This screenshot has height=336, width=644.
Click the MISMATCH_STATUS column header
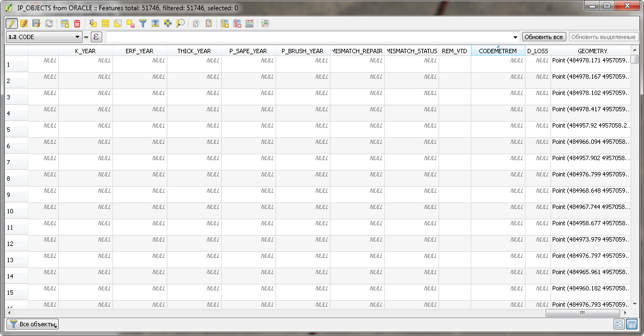pyautogui.click(x=411, y=51)
